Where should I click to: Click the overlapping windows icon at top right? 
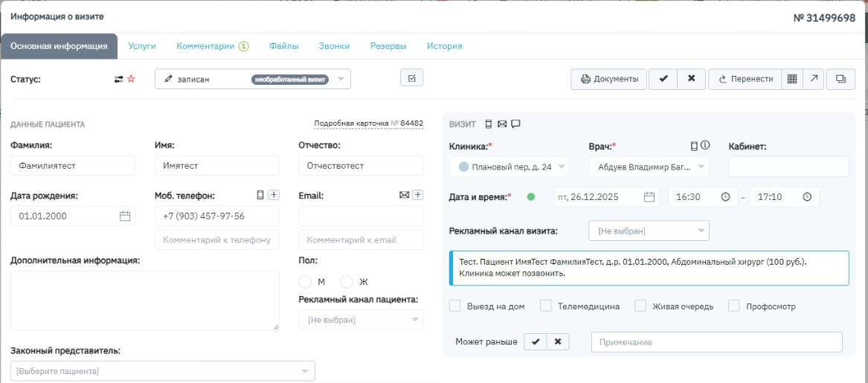pyautogui.click(x=840, y=79)
